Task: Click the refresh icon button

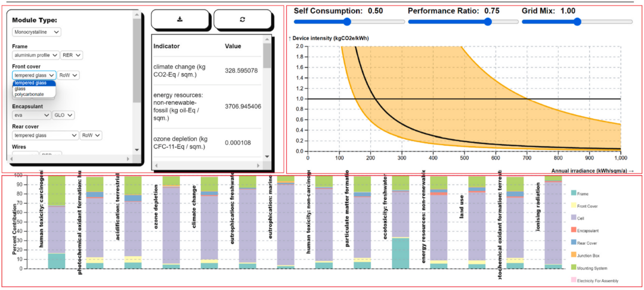Action: (242, 20)
